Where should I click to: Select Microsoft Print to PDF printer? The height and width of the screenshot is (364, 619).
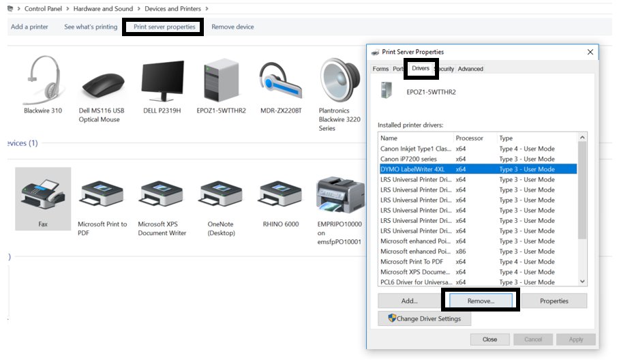coord(102,195)
